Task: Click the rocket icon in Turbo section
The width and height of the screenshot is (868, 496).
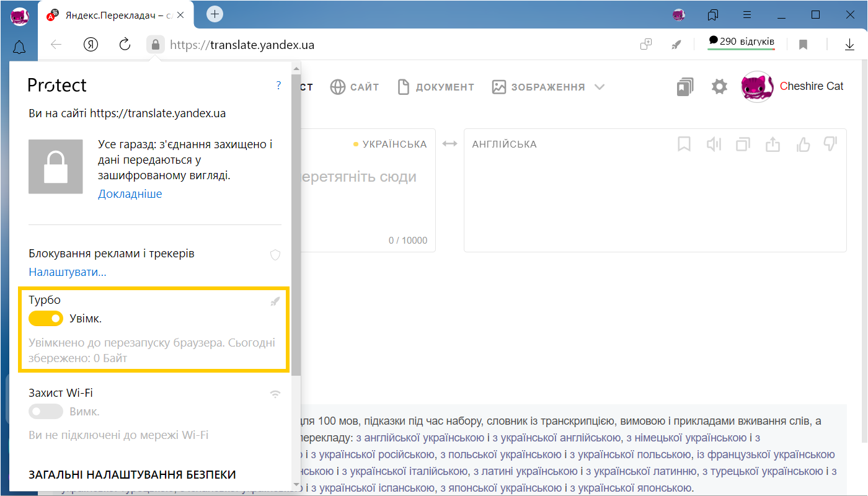Action: [275, 301]
